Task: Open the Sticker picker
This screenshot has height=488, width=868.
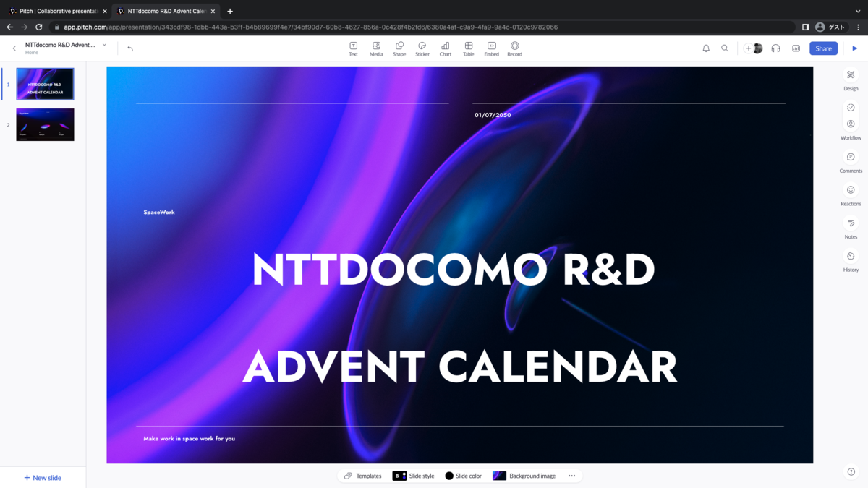Action: [x=422, y=48]
